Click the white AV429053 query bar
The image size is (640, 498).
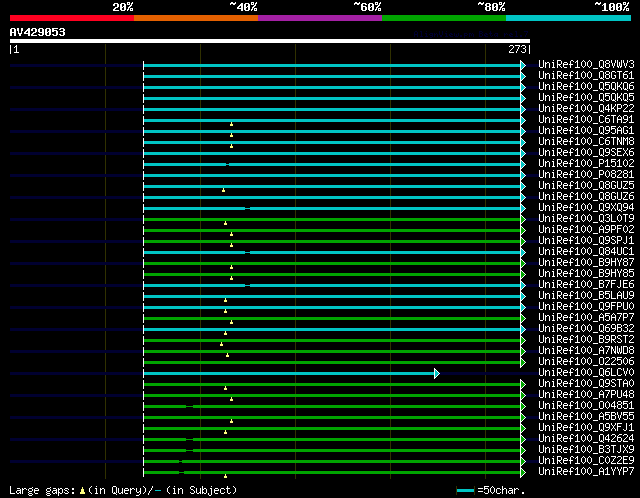pos(270,41)
